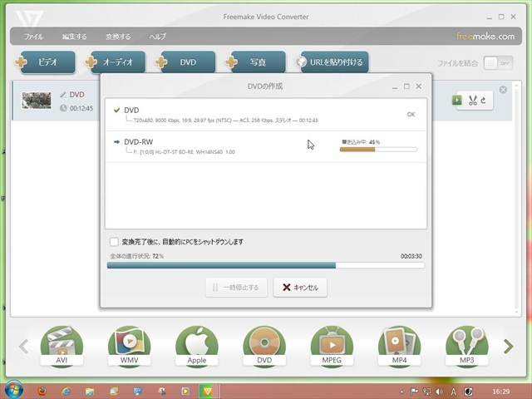The image size is (532, 399).
Task: Enable auto shutdown after conversion checkbox
Action: 115,242
